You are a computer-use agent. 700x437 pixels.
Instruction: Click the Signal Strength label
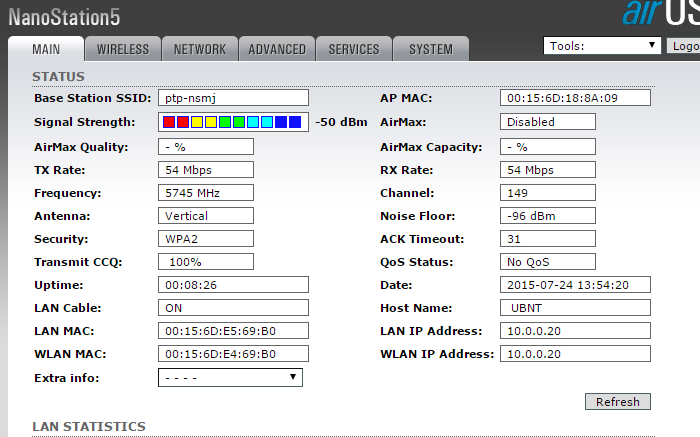click(84, 122)
